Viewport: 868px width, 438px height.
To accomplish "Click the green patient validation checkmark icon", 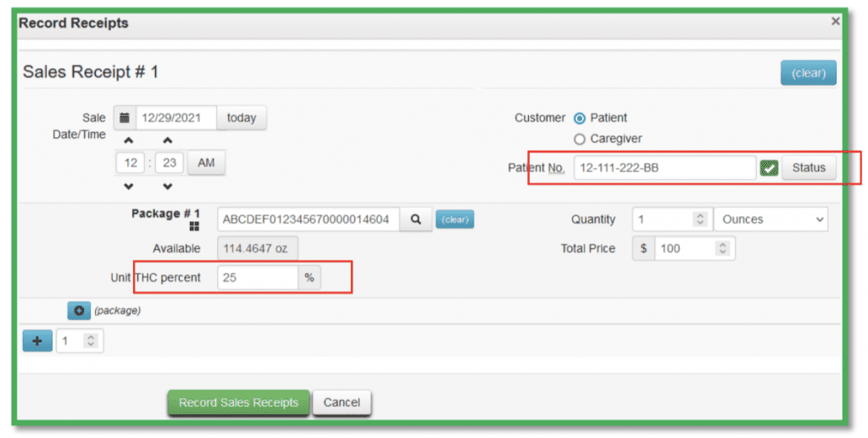I will pos(769,168).
